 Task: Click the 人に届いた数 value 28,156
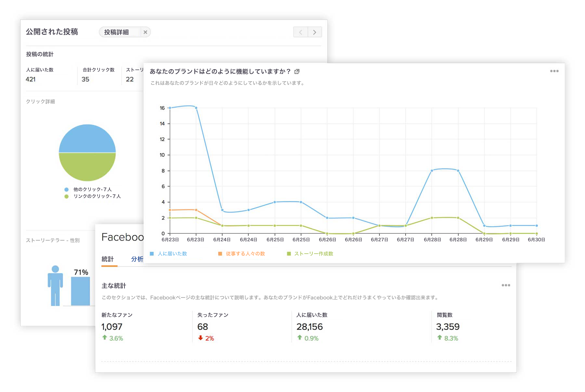coord(309,327)
